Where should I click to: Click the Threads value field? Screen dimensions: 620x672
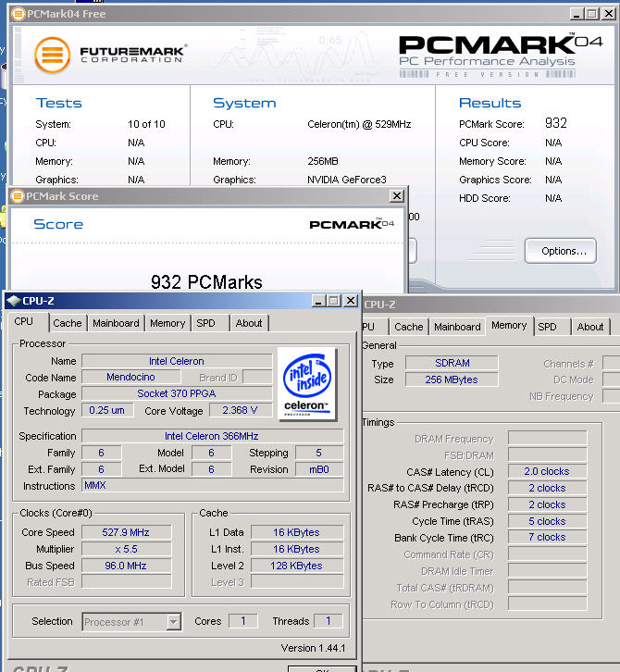329,621
